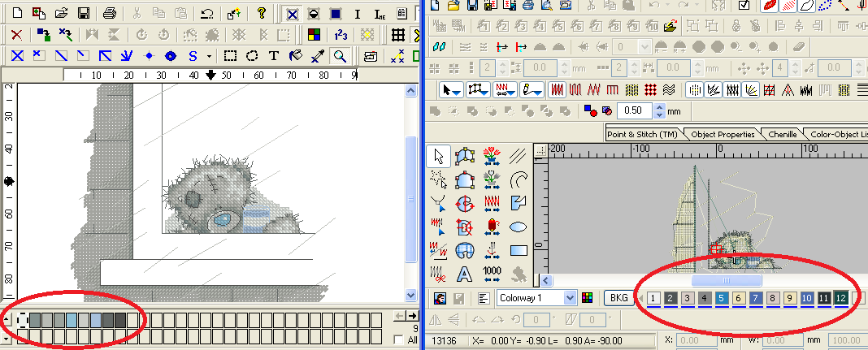Open the freehand pen tool dropdown
The height and width of the screenshot is (350, 868).
pyautogui.click(x=532, y=89)
